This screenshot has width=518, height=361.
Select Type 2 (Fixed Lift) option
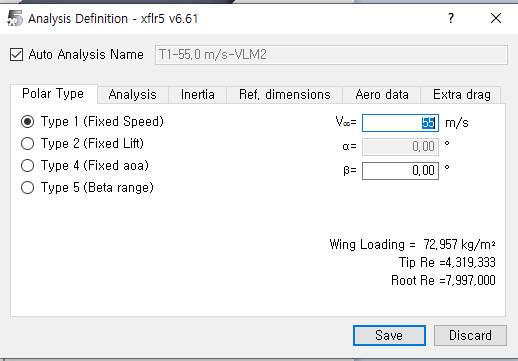point(27,144)
